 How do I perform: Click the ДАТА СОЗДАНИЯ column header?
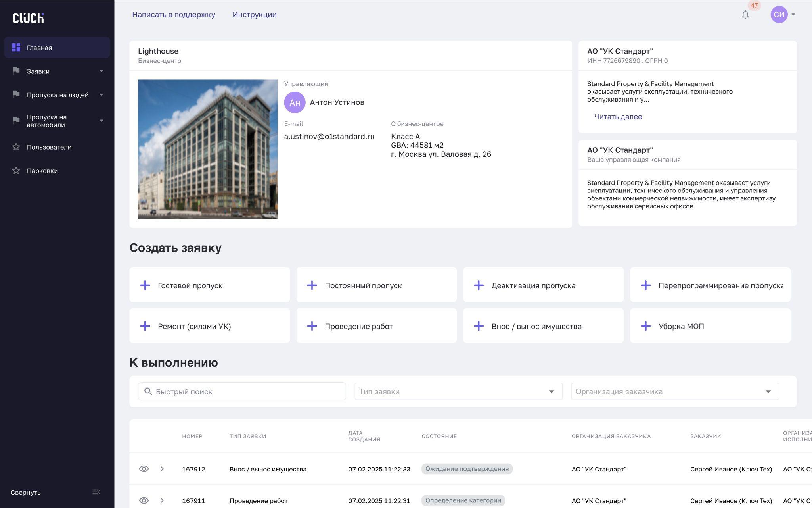364,436
